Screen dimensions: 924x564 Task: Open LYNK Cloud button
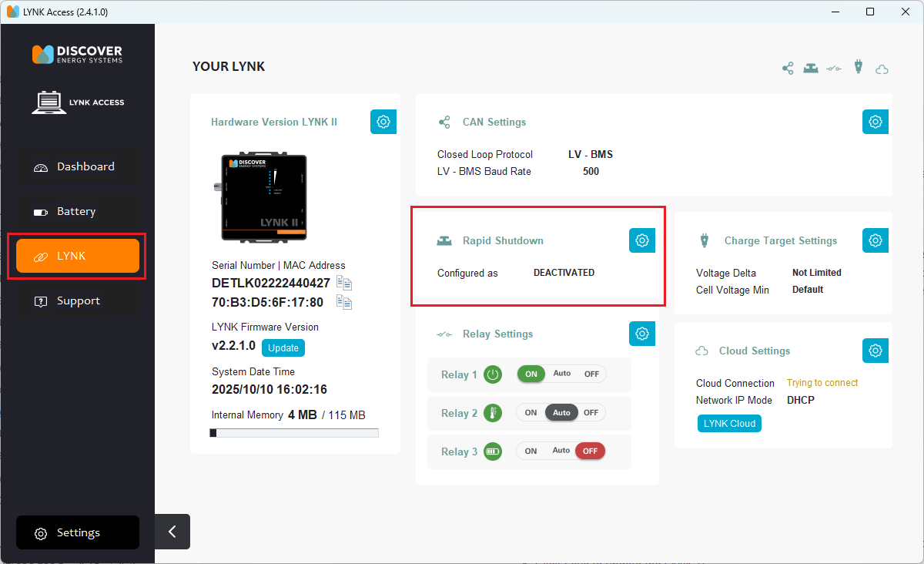[x=729, y=423]
